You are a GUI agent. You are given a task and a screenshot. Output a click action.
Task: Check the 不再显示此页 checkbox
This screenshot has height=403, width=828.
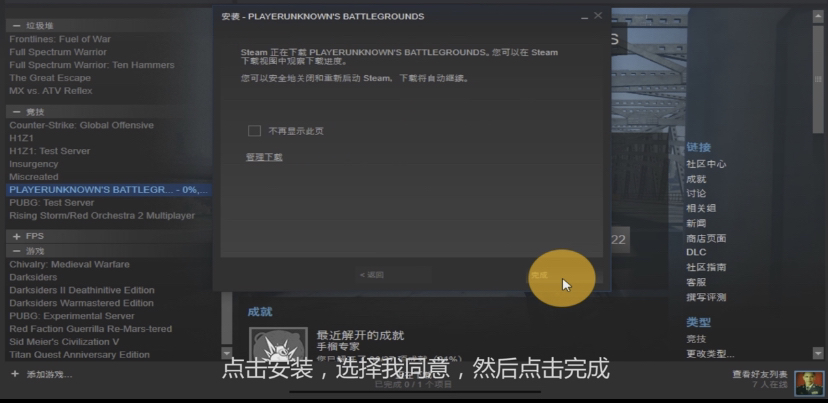tap(254, 131)
